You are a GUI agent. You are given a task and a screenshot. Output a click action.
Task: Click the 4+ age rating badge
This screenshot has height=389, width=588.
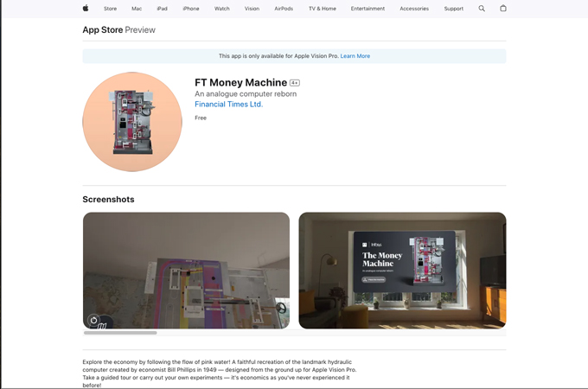[x=295, y=83]
